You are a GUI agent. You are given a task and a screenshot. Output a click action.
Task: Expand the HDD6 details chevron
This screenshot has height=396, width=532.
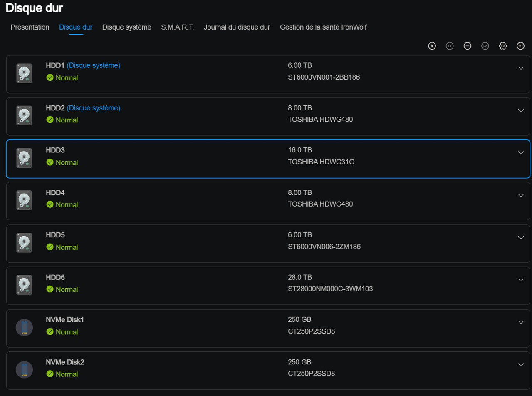(521, 280)
